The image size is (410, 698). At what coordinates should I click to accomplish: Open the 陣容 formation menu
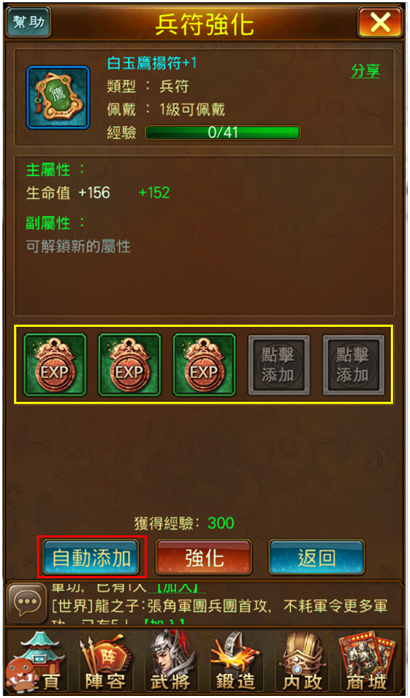pos(106,663)
